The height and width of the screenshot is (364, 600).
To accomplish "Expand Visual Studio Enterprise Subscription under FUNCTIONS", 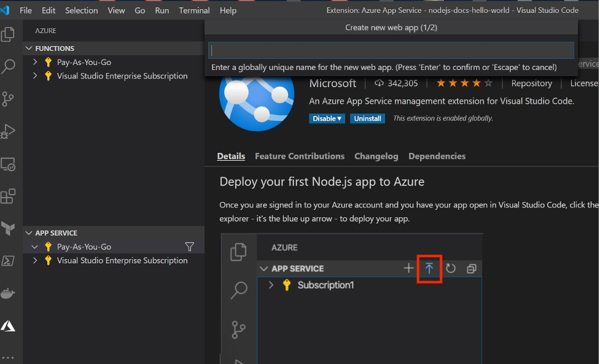I will (x=35, y=76).
